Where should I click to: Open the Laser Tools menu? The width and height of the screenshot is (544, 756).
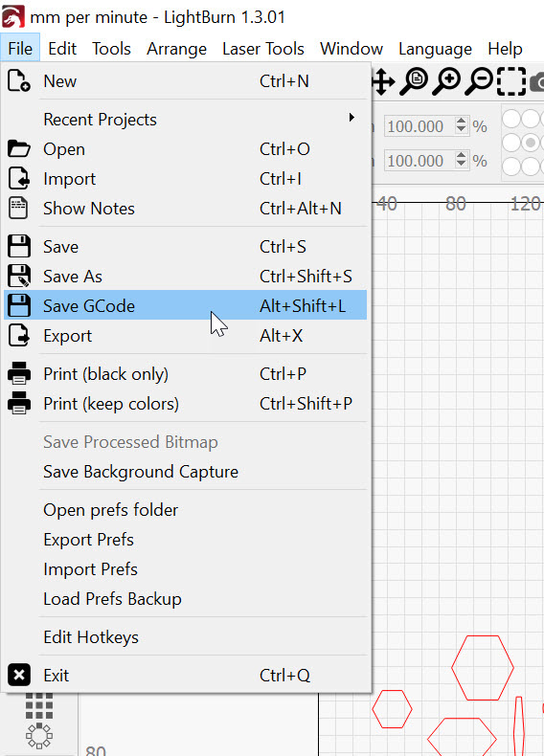tap(263, 49)
